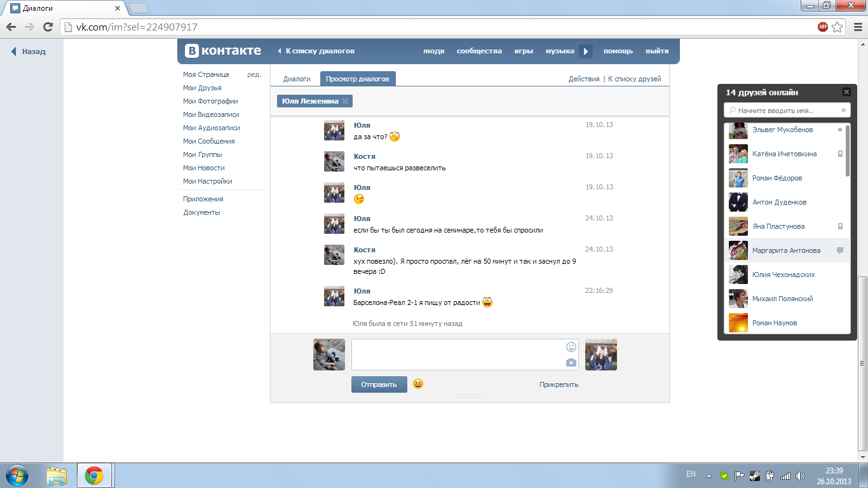Open the Прикрепить attach menu
The height and width of the screenshot is (488, 868).
point(559,384)
